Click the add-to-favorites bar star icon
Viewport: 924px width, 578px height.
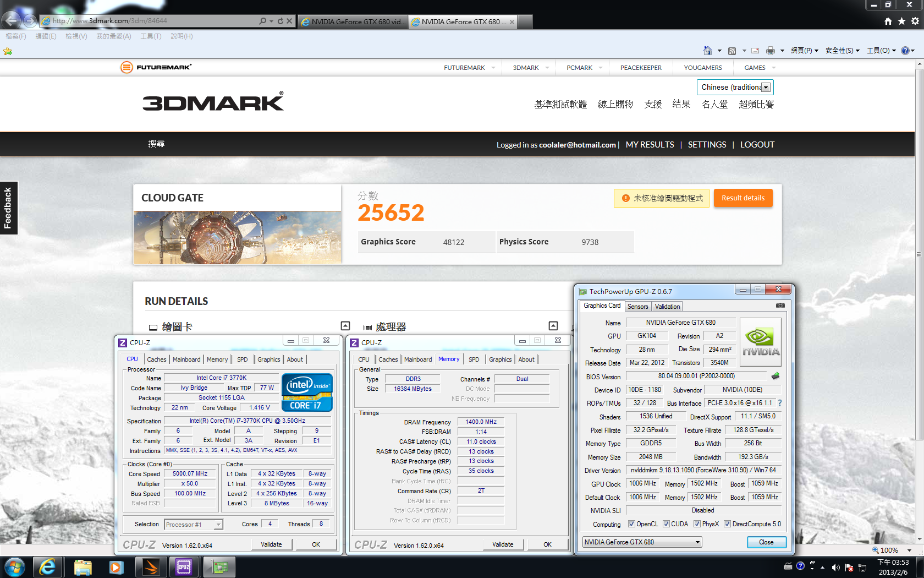[x=8, y=51]
